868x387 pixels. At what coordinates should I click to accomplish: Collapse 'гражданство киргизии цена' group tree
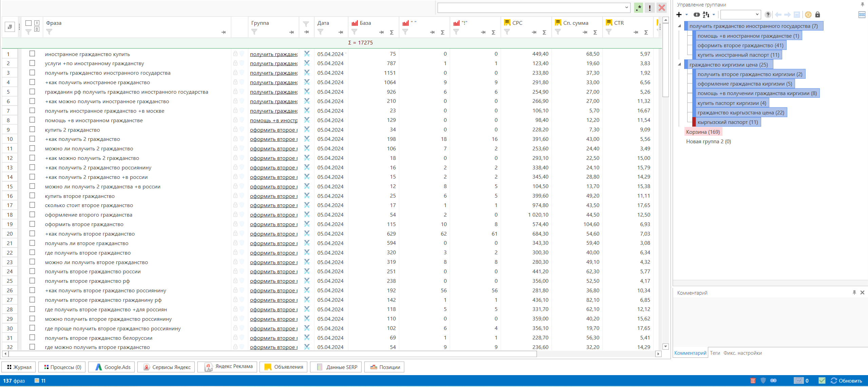pos(679,64)
